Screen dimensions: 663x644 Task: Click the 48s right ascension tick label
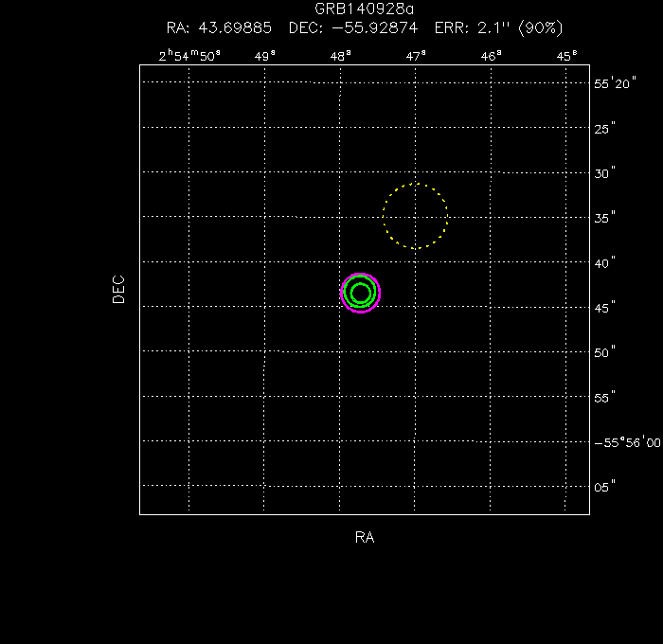pyautogui.click(x=340, y=56)
